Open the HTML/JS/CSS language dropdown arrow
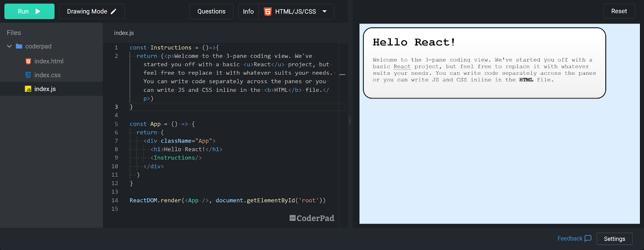This screenshot has width=644, height=250. (324, 11)
